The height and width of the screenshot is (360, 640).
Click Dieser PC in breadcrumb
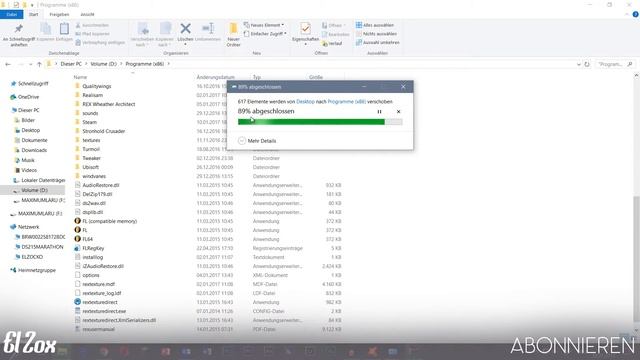point(71,64)
